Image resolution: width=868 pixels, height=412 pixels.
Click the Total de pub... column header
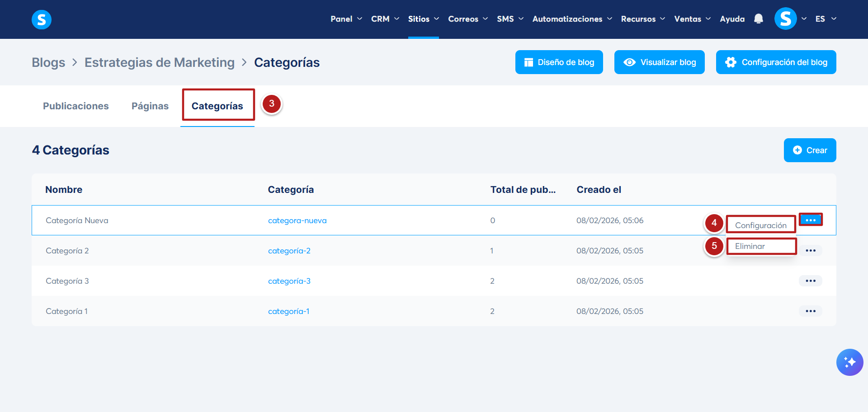click(x=523, y=190)
